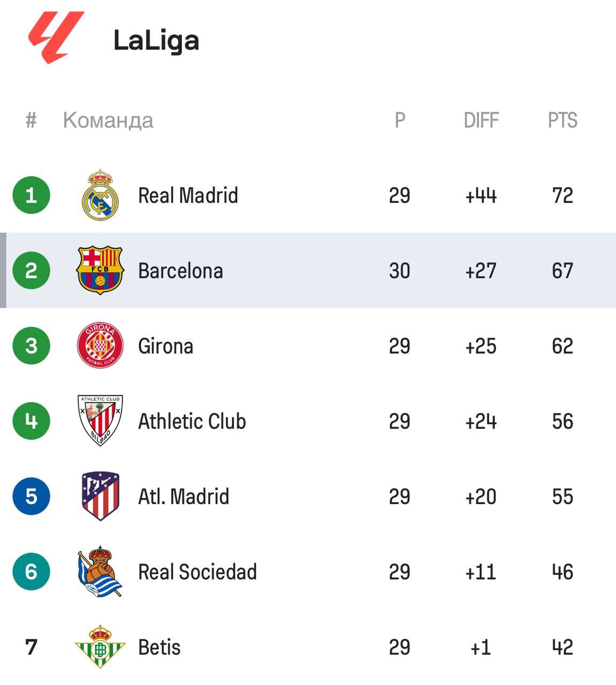Open the Real Madrid team name

tap(188, 195)
